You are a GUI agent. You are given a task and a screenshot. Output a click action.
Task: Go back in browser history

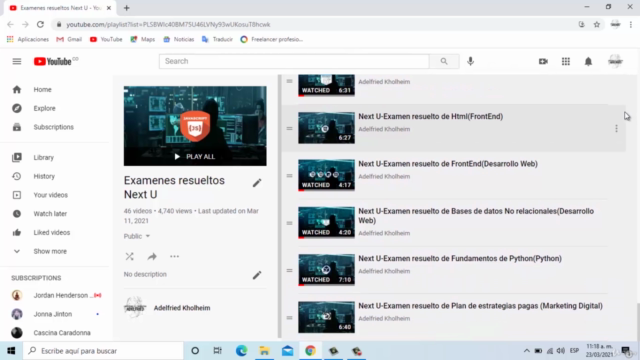[10, 24]
